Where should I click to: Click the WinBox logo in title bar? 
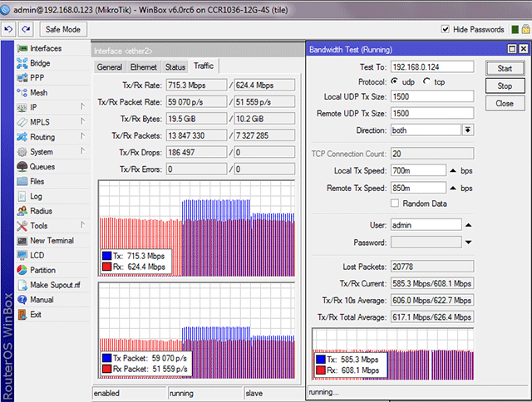(x=6, y=10)
